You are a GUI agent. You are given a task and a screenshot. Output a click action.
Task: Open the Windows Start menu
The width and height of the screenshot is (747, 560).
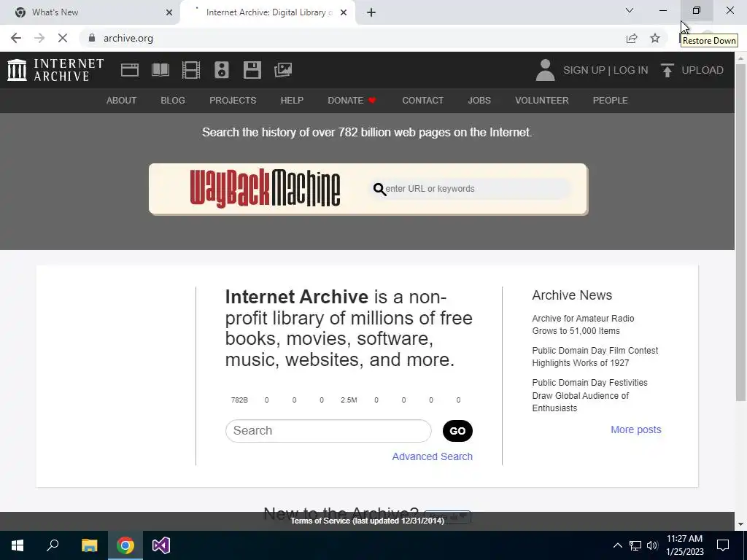(18, 545)
